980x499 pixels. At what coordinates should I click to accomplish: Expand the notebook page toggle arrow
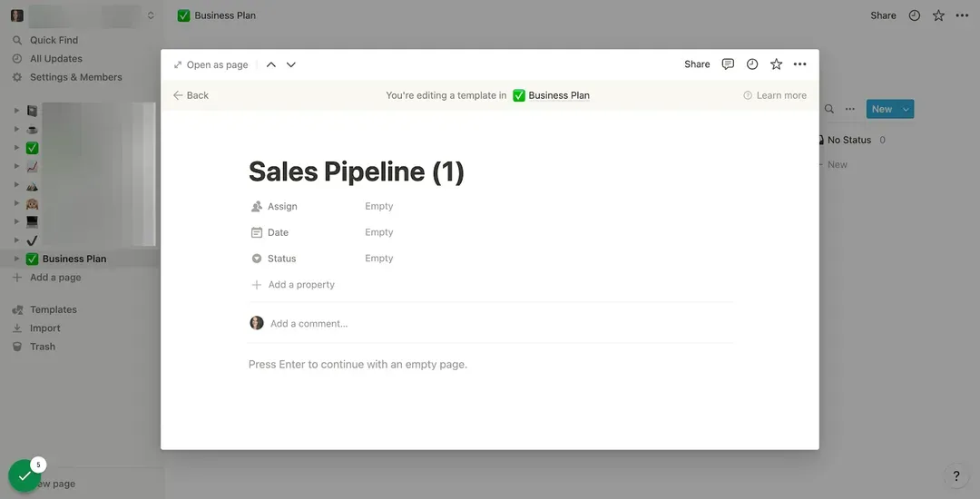click(17, 112)
